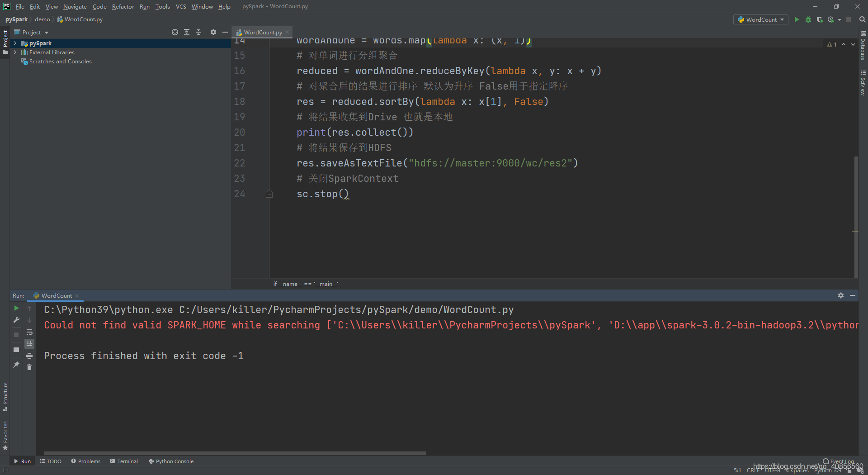868x475 pixels.
Task: Collapse all items in Project panel
Action: point(198,32)
